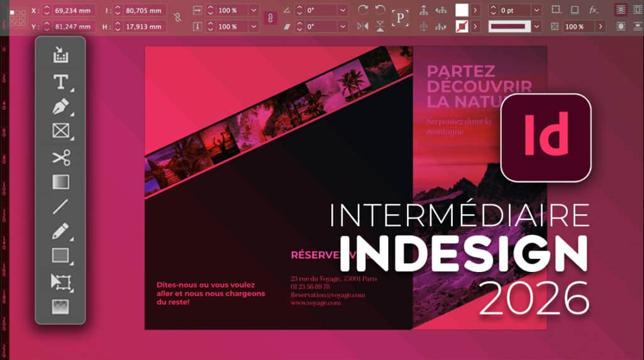Click the white fill color swatch
This screenshot has height=360, width=644.
[x=462, y=10]
